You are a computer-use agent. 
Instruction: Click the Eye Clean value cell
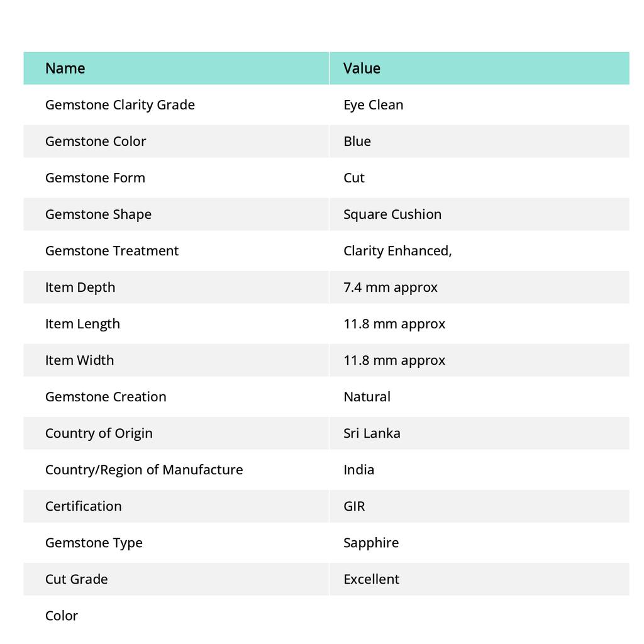tap(373, 105)
